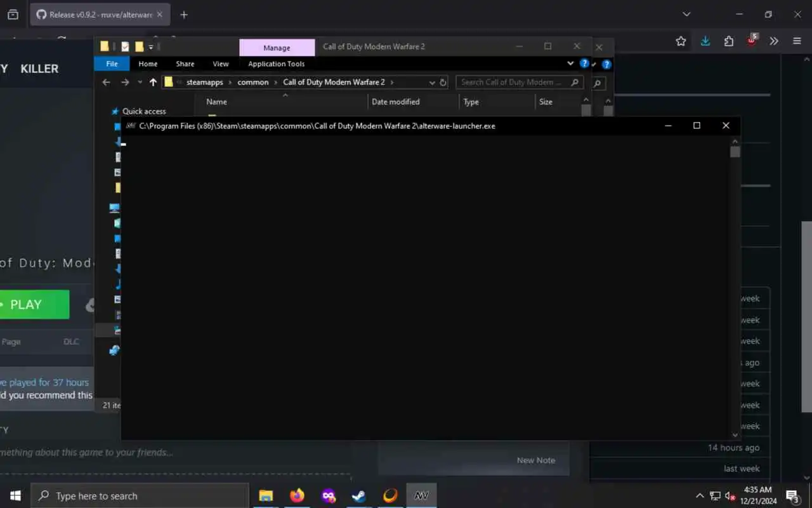Close the Release v0.9.2 tab

(x=160, y=14)
